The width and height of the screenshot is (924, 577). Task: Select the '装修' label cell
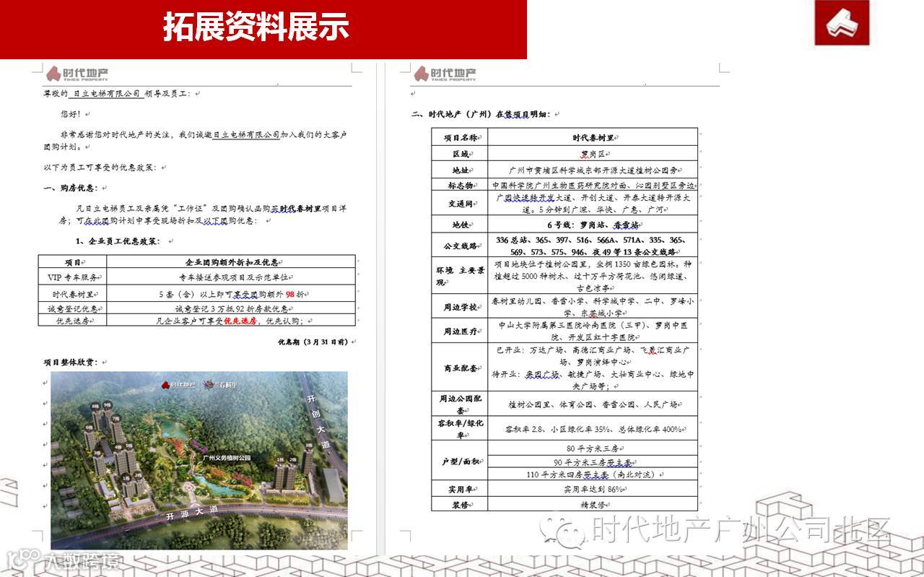pyautogui.click(x=460, y=504)
